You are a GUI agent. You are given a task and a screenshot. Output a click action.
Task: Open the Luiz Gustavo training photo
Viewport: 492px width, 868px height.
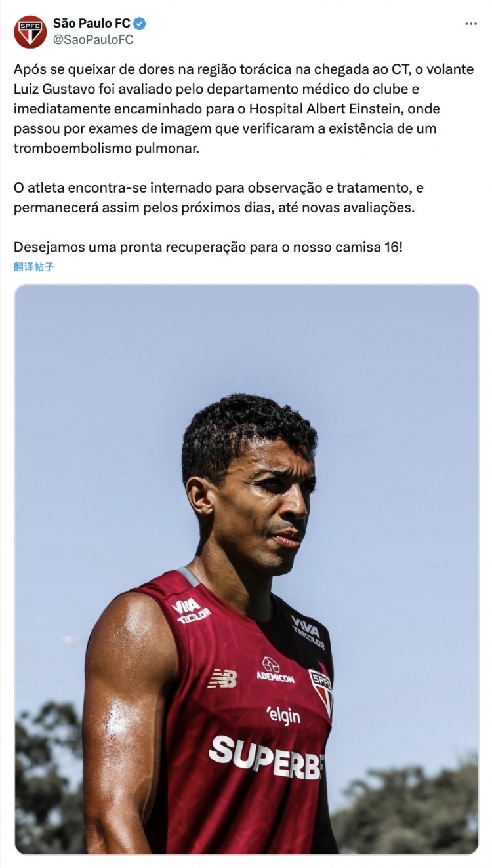tap(247, 569)
